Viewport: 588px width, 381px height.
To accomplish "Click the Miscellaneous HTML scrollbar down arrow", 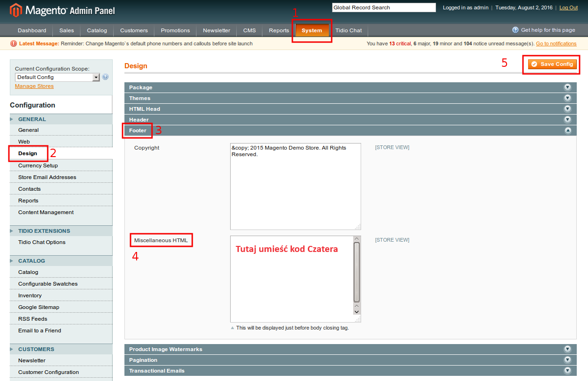I will pos(357,311).
